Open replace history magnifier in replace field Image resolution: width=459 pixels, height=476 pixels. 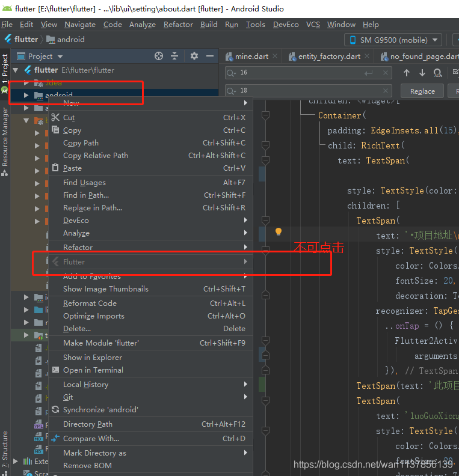tap(231, 91)
